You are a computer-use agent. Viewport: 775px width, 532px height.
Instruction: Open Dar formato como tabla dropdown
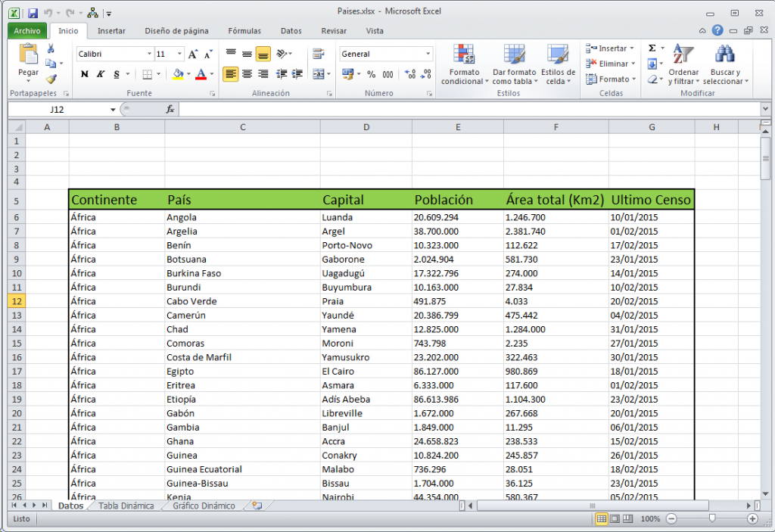point(514,64)
